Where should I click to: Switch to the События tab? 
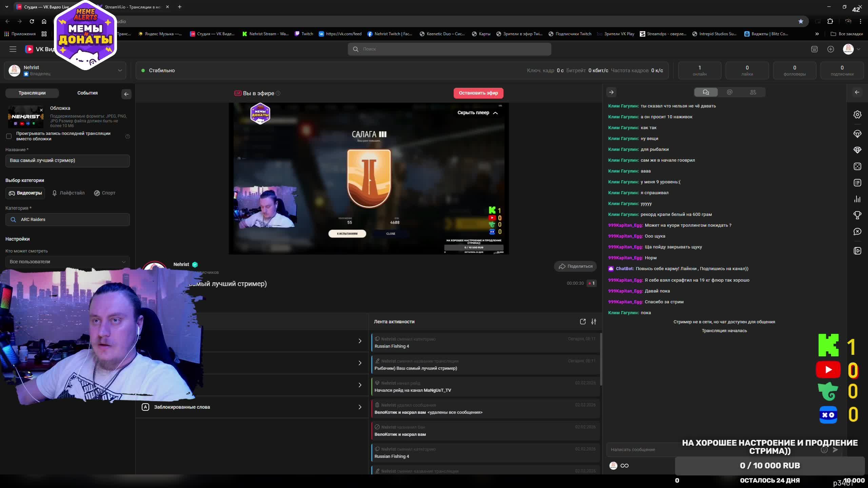click(x=87, y=93)
